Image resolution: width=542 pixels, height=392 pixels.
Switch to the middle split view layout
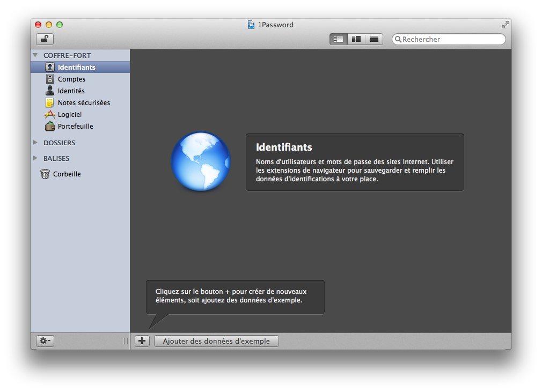[356, 39]
